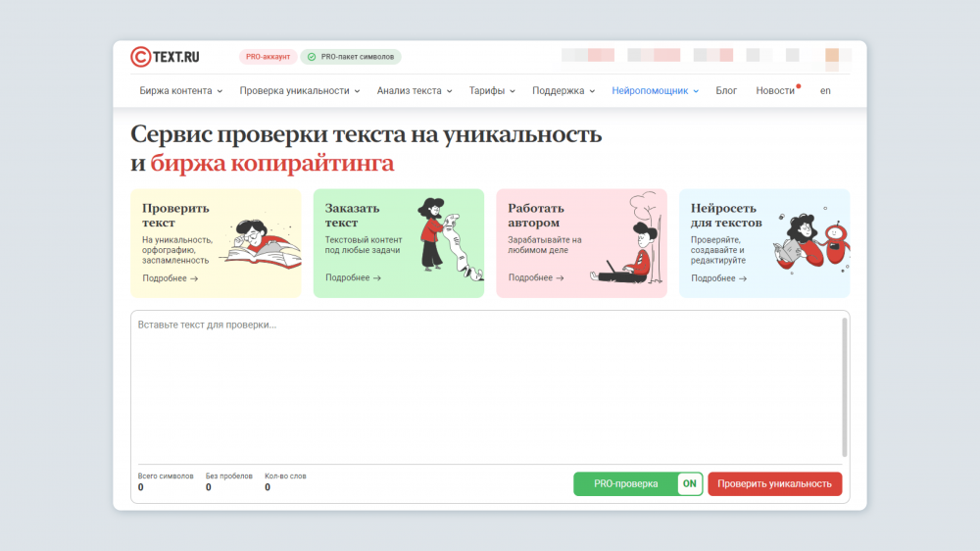Click the orange avatar in the header

832,55
